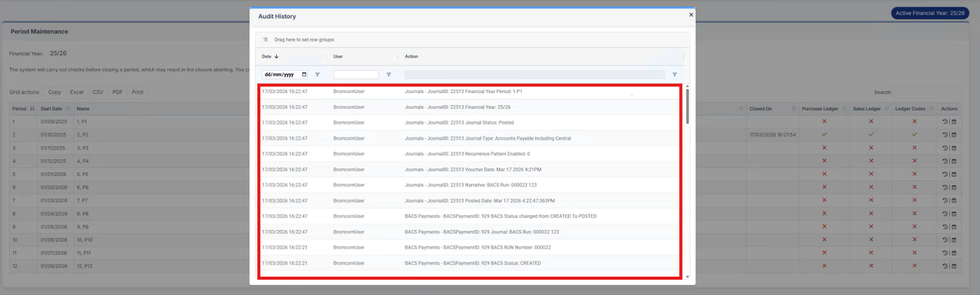The height and width of the screenshot is (295, 980).
Task: Open audit history icon for period 1
Action: click(945, 122)
